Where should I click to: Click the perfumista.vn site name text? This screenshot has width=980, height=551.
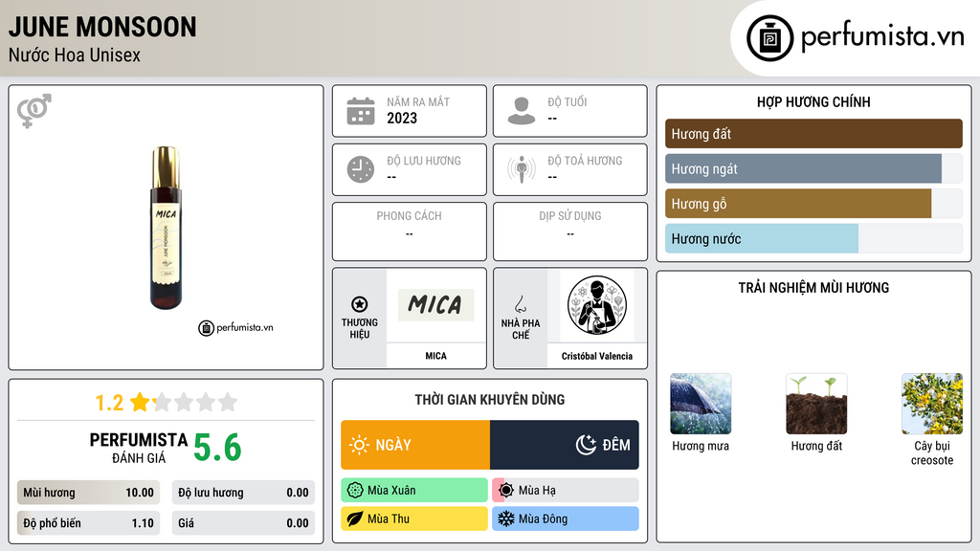(882, 37)
